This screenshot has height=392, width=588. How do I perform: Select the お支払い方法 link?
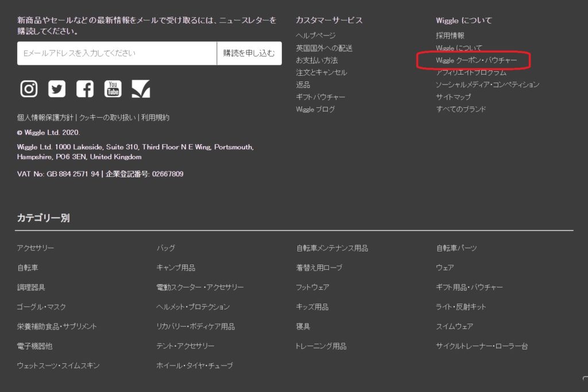(x=316, y=60)
